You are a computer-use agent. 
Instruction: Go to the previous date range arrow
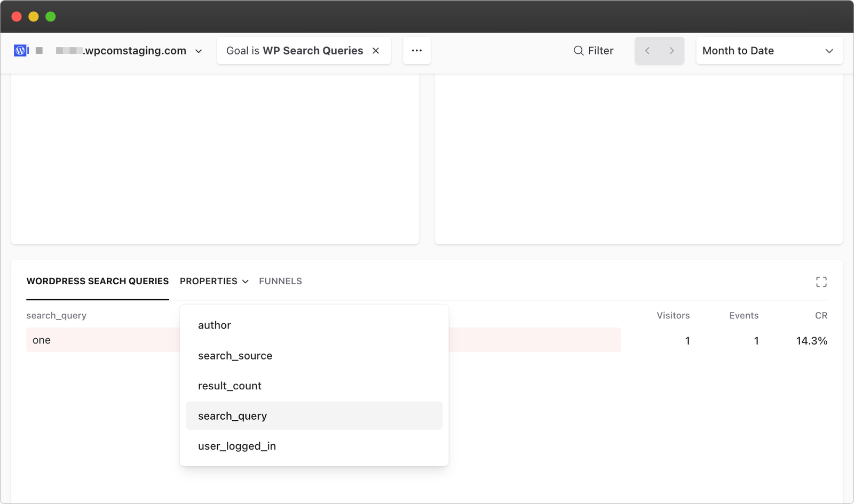click(x=647, y=50)
